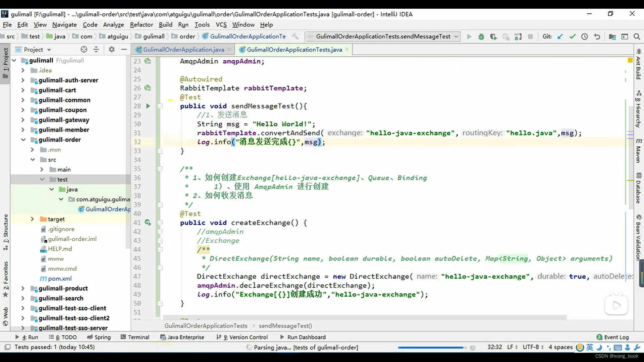This screenshot has height=362, width=644.
Task: Open the Run Dashboard panel
Action: point(303,337)
